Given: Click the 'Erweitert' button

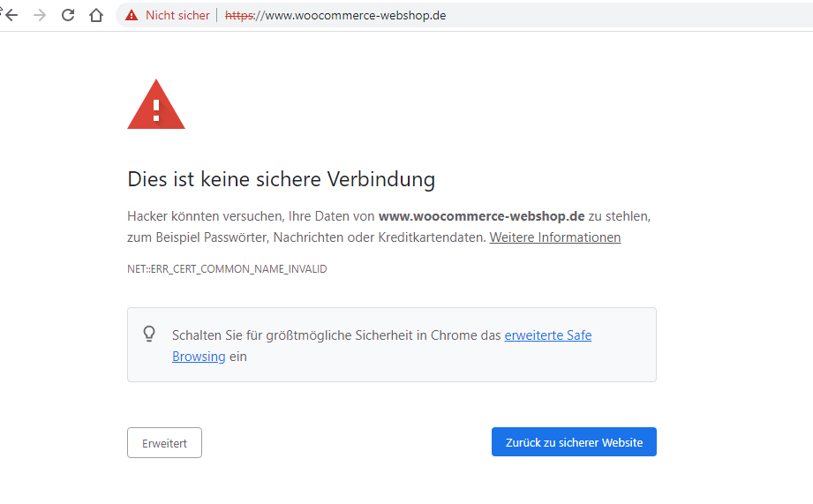Looking at the screenshot, I should pyautogui.click(x=164, y=443).
